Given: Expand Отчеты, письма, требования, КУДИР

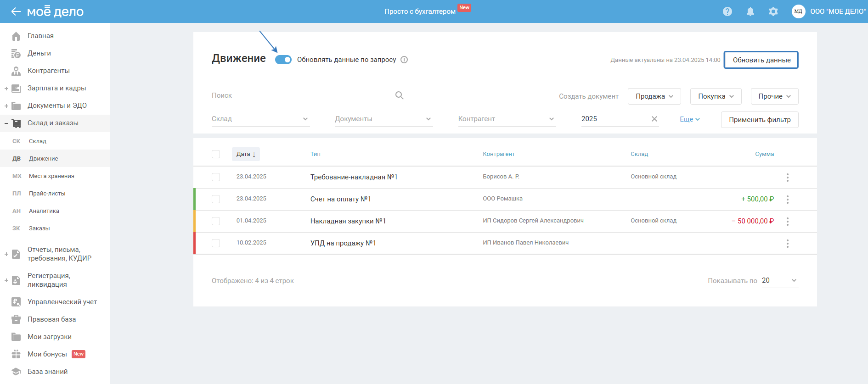Looking at the screenshot, I should (6, 254).
